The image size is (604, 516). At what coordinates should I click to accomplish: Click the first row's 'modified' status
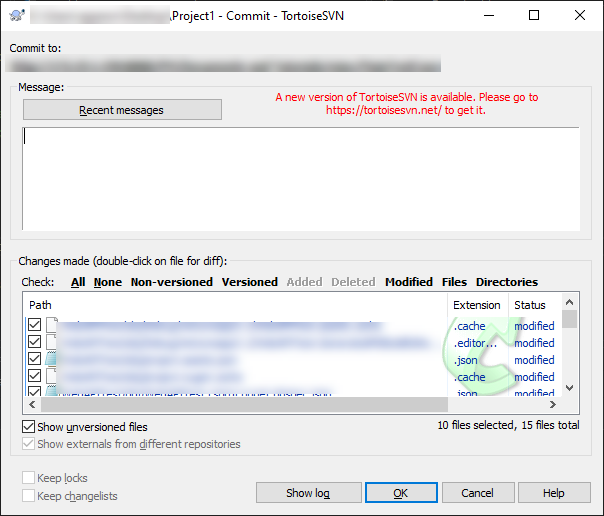click(534, 326)
